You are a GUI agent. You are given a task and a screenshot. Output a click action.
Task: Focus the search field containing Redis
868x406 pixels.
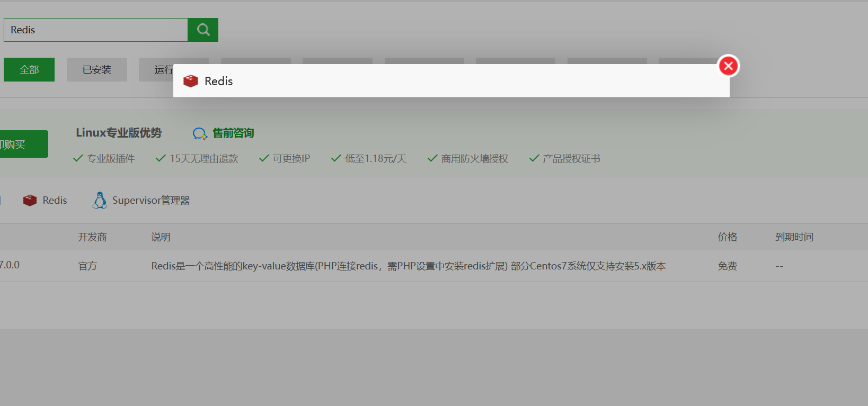pos(96,30)
